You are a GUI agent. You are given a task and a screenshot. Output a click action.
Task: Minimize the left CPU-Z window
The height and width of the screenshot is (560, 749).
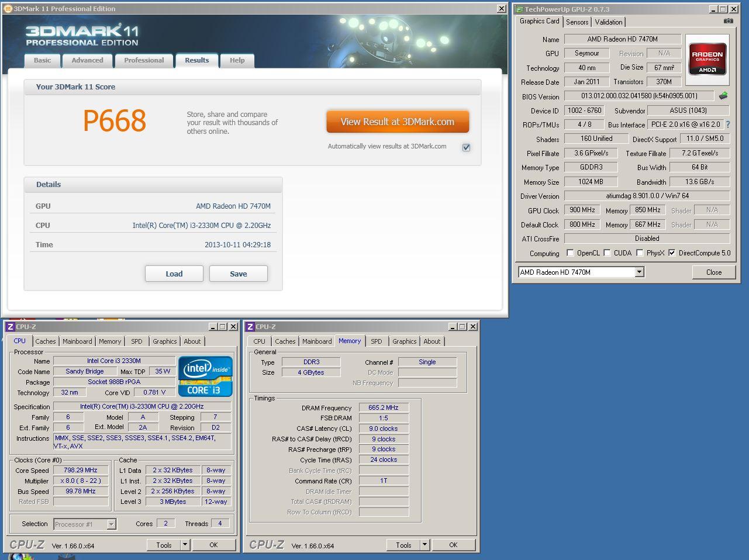(213, 327)
